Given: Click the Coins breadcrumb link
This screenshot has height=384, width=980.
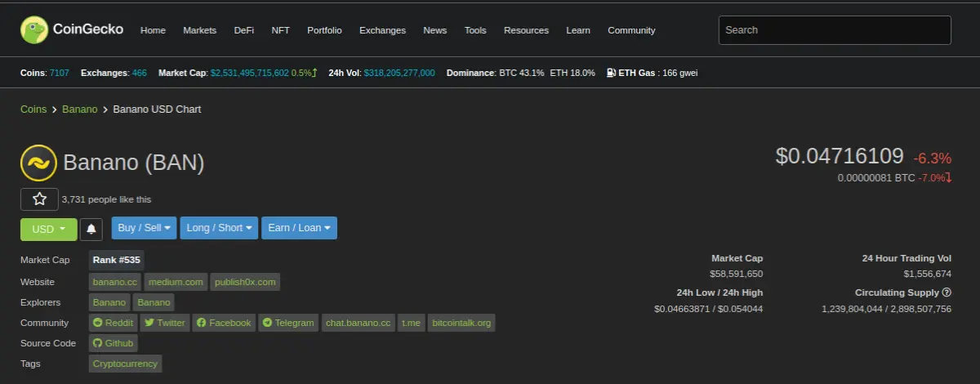Looking at the screenshot, I should [33, 109].
